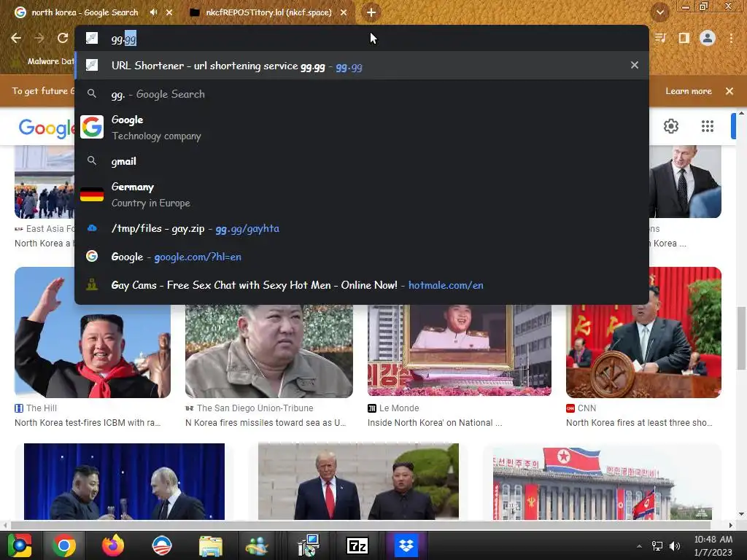The image size is (747, 560).
Task: Open the image of two men in suits outdoors
Action: pyautogui.click(x=358, y=481)
